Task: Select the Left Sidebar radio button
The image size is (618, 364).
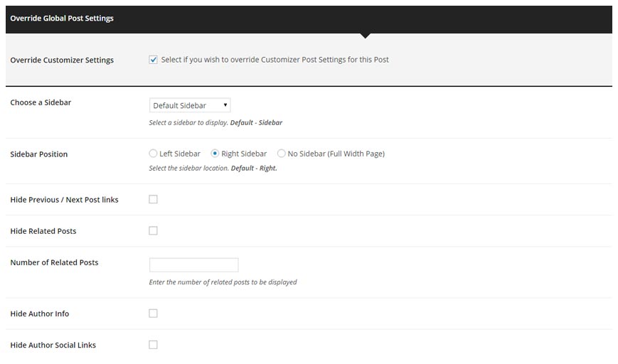Action: click(154, 154)
